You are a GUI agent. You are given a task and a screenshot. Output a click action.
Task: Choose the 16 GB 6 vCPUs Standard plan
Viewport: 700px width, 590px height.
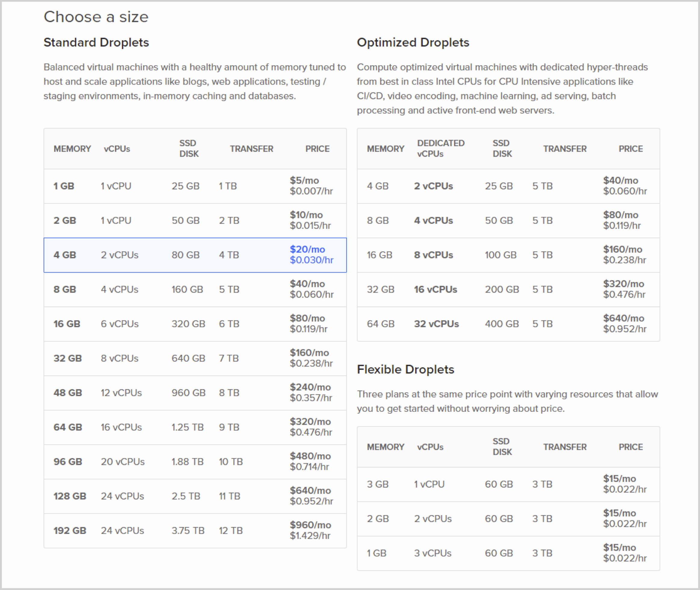[195, 324]
